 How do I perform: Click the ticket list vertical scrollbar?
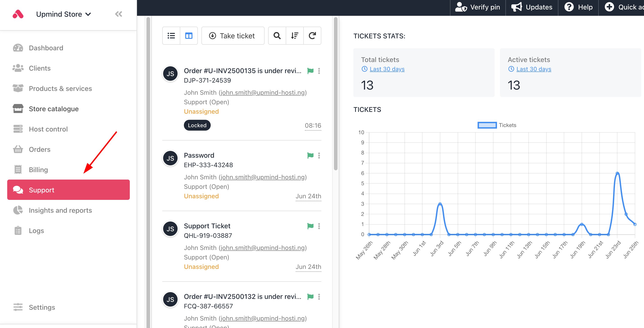(x=336, y=94)
